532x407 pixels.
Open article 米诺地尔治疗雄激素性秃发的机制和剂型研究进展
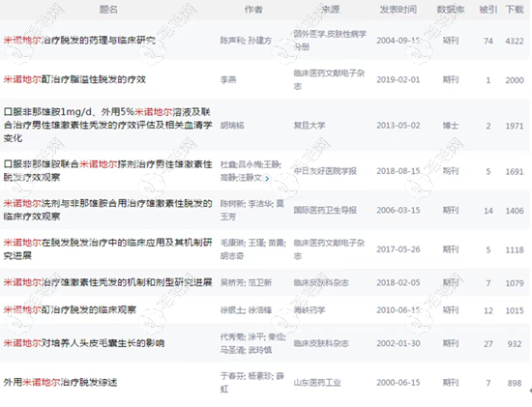coord(108,282)
